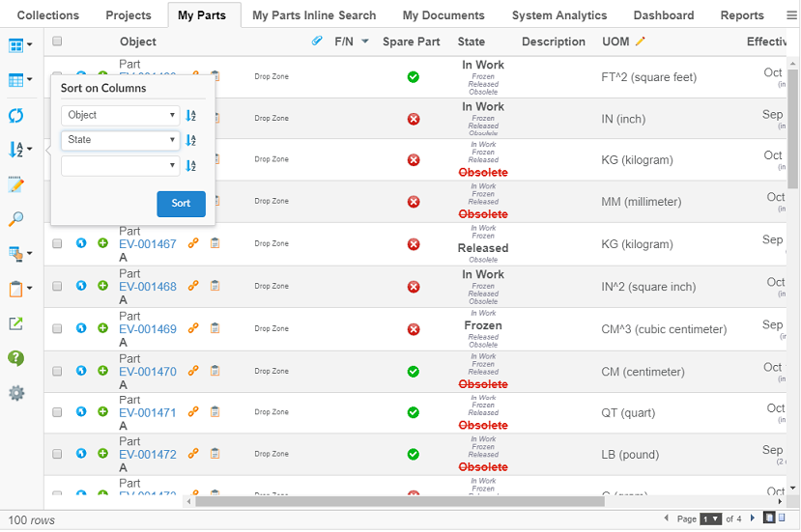Expand the empty third sort column dropdown

pyautogui.click(x=120, y=165)
